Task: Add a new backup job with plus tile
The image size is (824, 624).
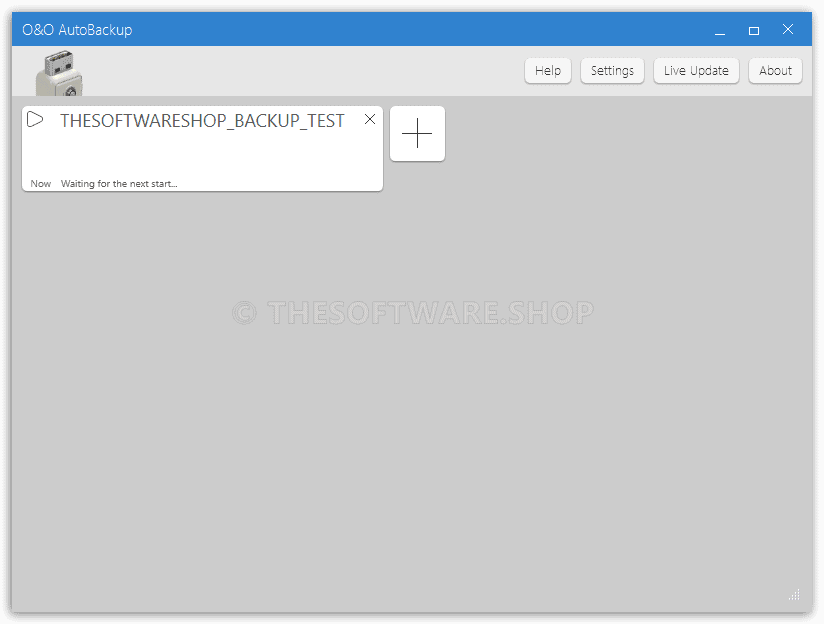Action: tap(417, 134)
